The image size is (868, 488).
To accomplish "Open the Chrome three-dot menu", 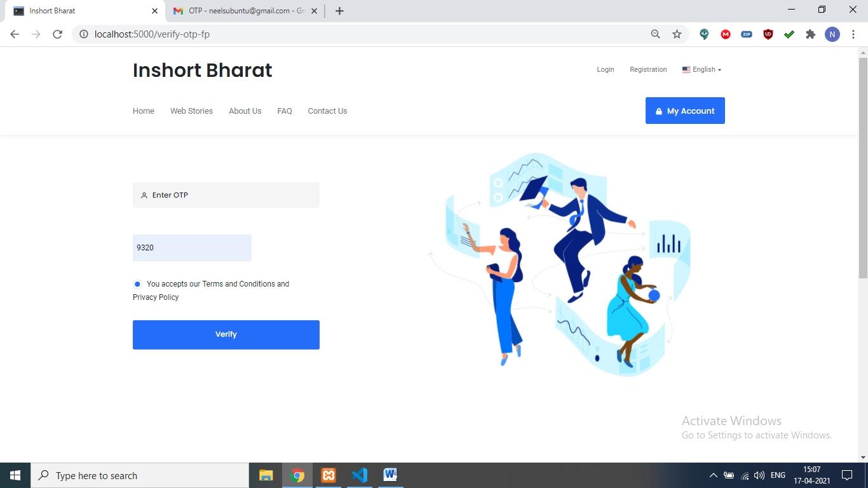I will point(853,34).
